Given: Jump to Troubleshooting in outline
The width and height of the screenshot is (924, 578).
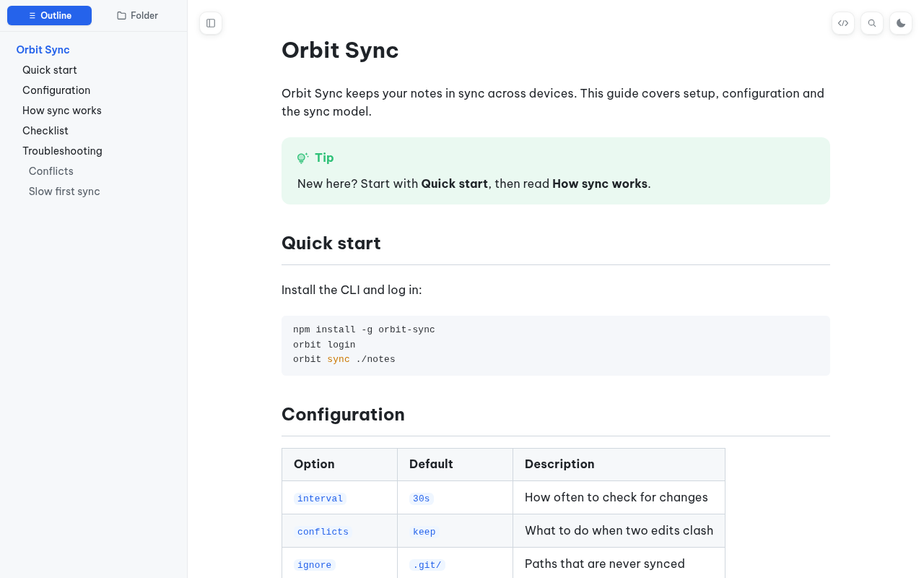Looking at the screenshot, I should tap(62, 151).
